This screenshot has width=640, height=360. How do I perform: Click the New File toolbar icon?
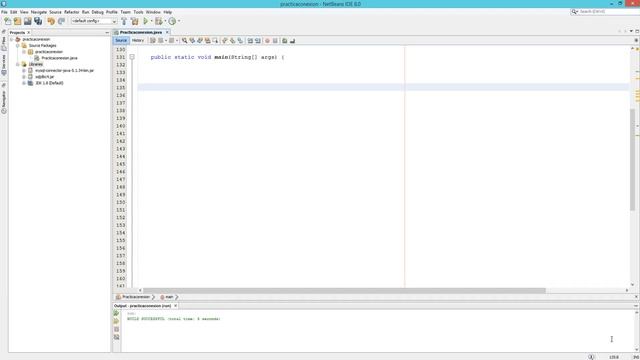click(8, 21)
